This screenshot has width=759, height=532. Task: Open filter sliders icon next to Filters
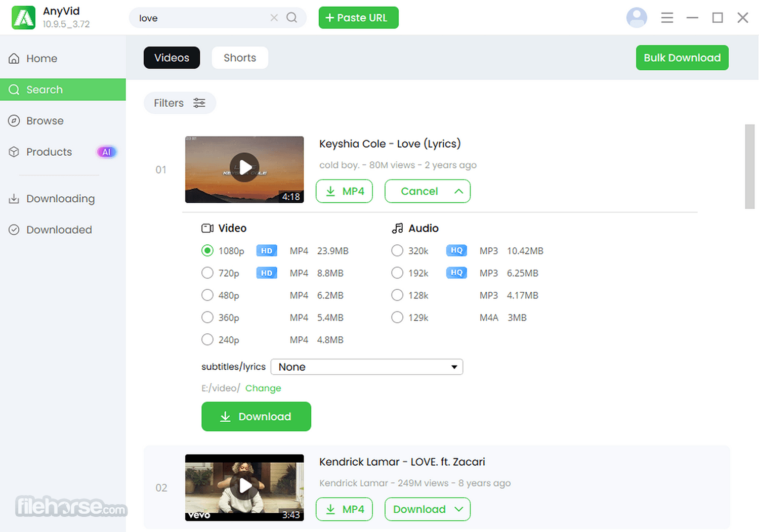tap(199, 103)
